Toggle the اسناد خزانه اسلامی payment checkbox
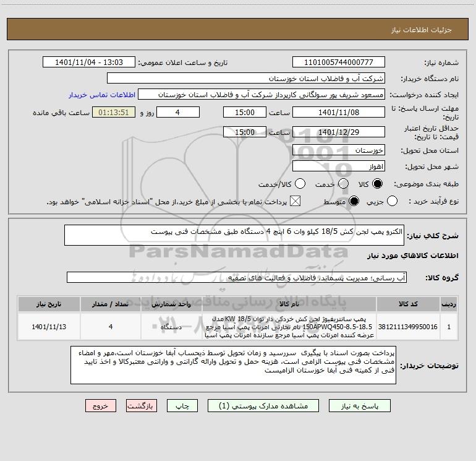The width and height of the screenshot is (476, 461). [295, 201]
